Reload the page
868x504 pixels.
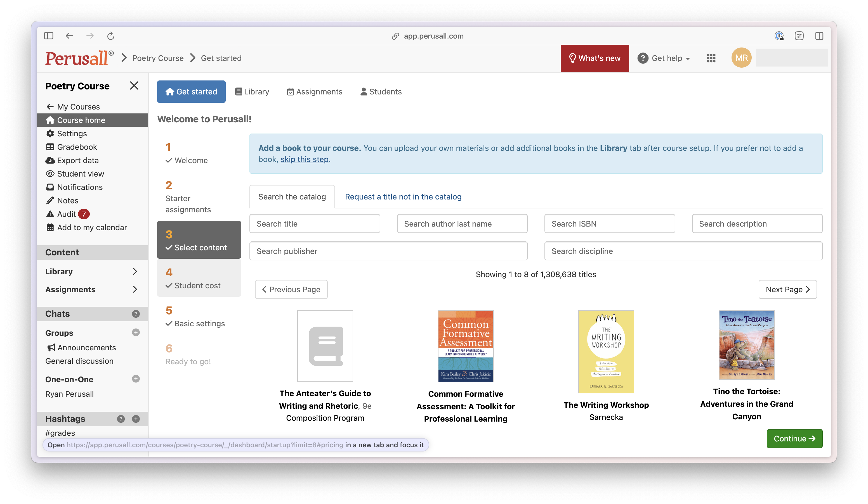pos(110,36)
